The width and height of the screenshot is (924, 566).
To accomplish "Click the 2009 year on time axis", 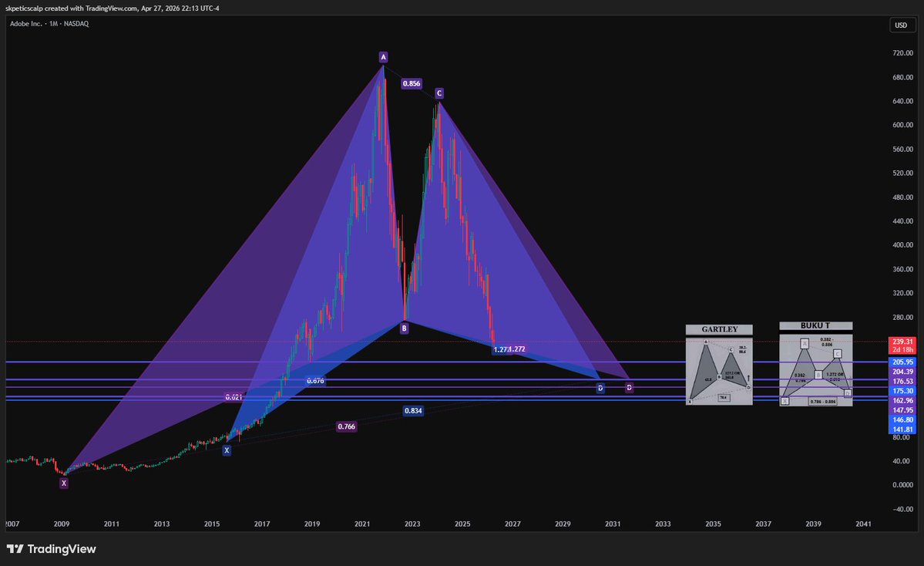I will click(62, 524).
